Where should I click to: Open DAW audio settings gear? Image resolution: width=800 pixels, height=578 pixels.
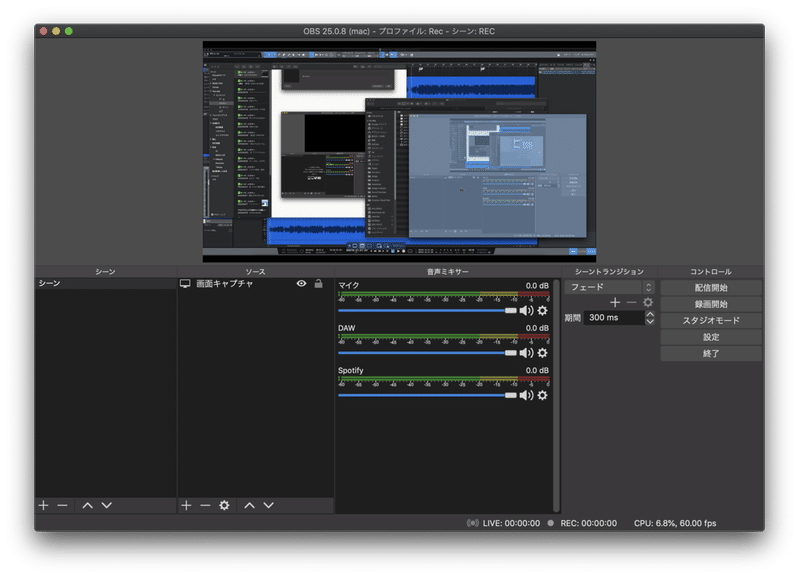click(542, 353)
